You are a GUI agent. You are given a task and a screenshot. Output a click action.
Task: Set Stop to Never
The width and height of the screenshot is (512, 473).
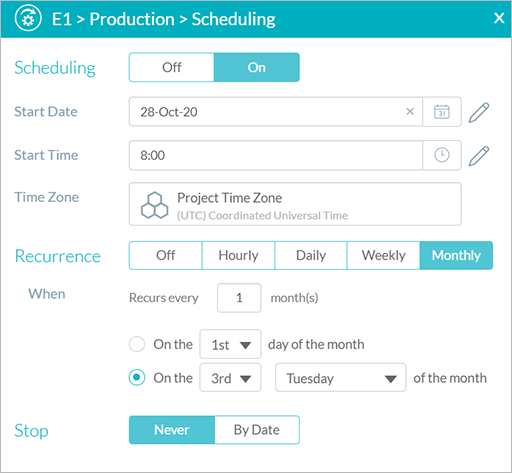tap(172, 430)
